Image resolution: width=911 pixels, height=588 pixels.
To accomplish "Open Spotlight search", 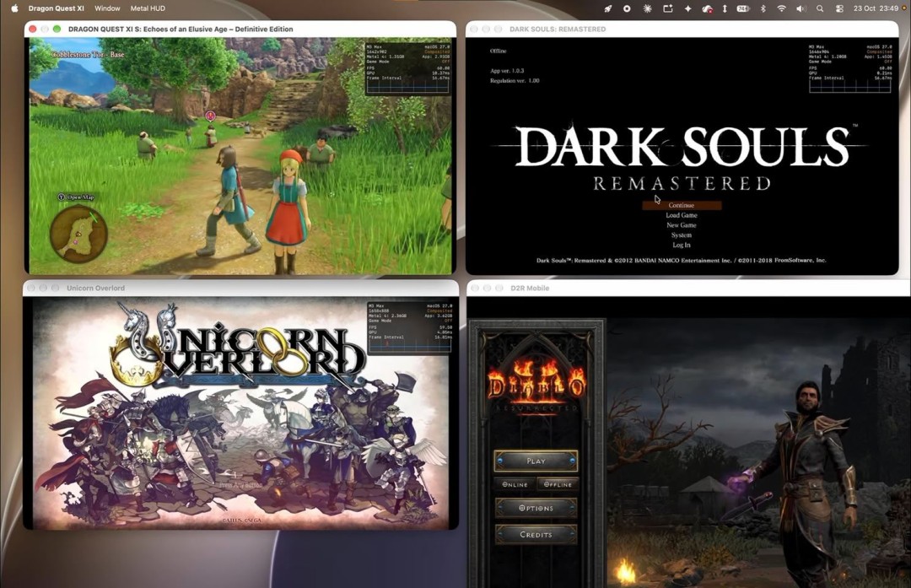I will (820, 8).
